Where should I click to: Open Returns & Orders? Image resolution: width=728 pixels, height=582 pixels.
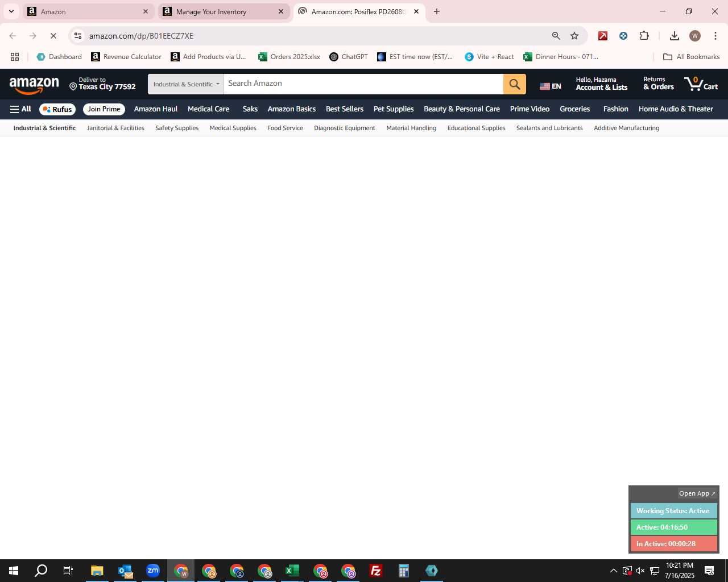659,84
